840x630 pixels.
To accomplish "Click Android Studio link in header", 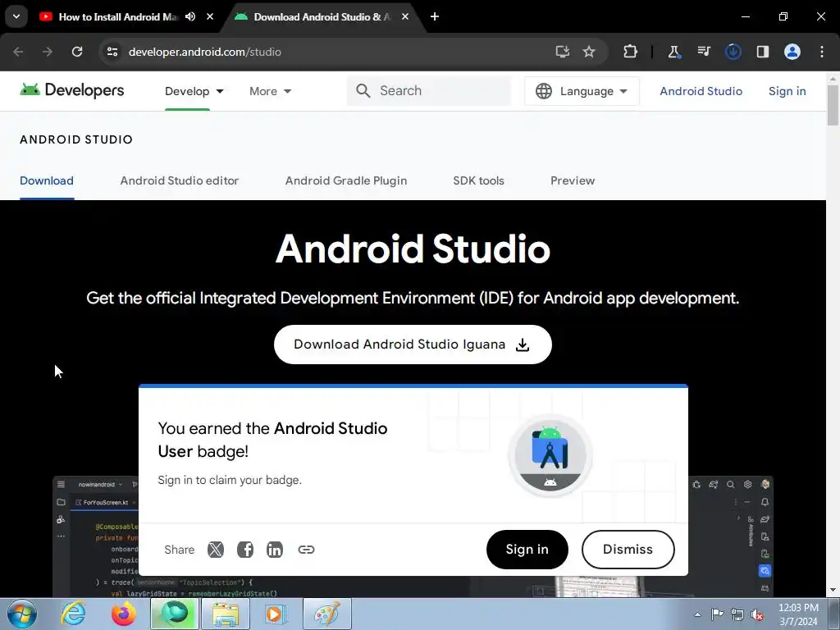I will (x=701, y=91).
